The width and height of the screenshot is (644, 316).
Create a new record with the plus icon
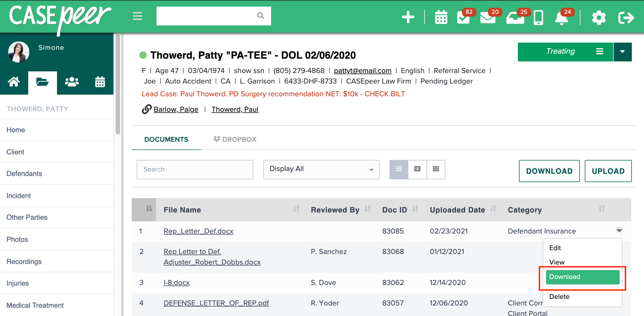[407, 17]
